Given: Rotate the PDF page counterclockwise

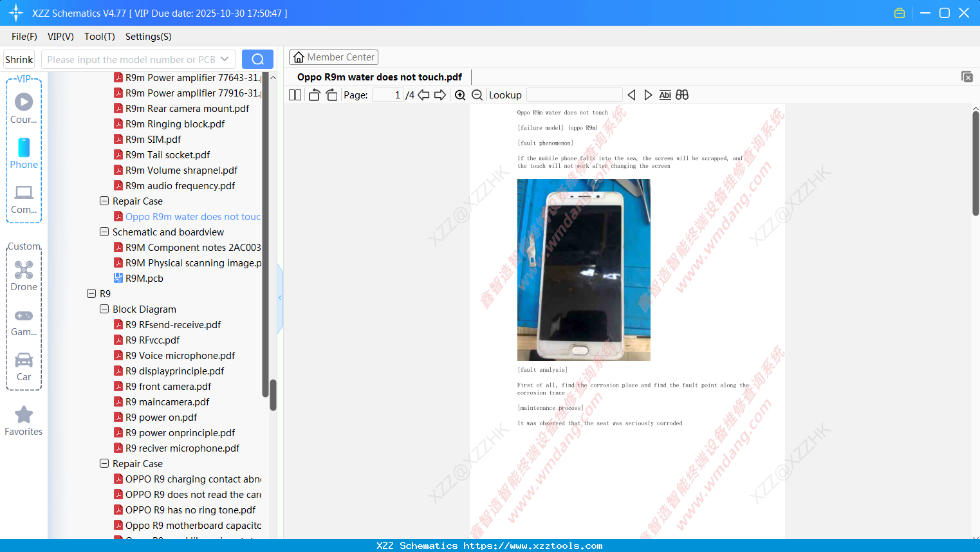Looking at the screenshot, I should coord(315,95).
